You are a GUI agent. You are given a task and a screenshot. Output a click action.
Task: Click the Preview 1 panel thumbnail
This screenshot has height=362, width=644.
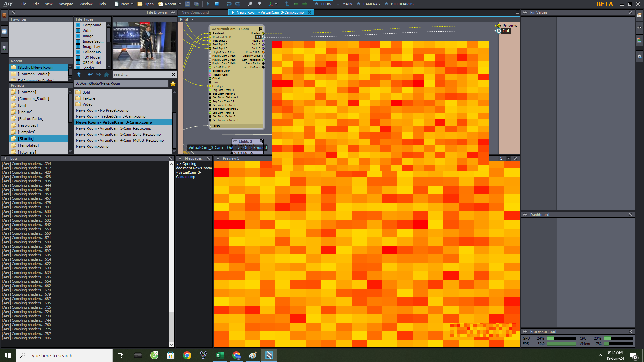(x=231, y=158)
